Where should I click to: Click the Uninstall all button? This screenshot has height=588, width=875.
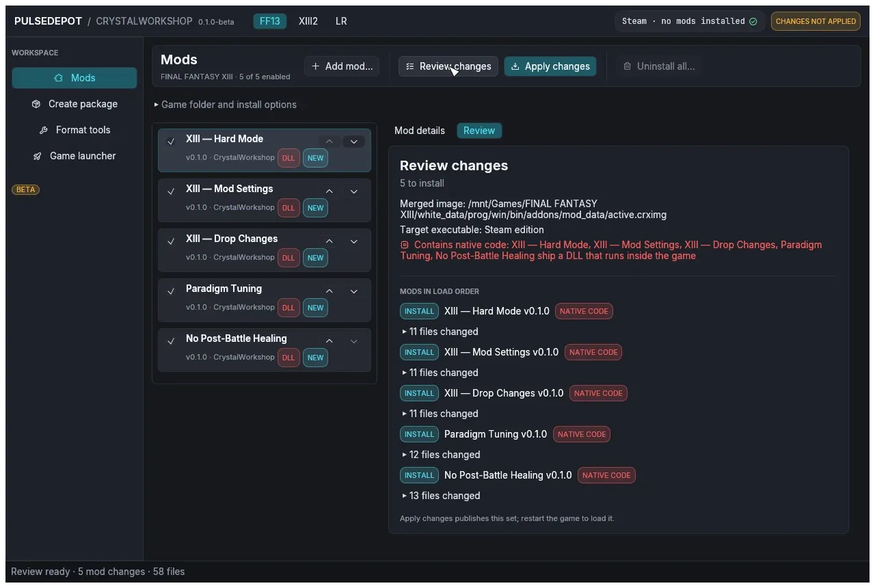[659, 66]
